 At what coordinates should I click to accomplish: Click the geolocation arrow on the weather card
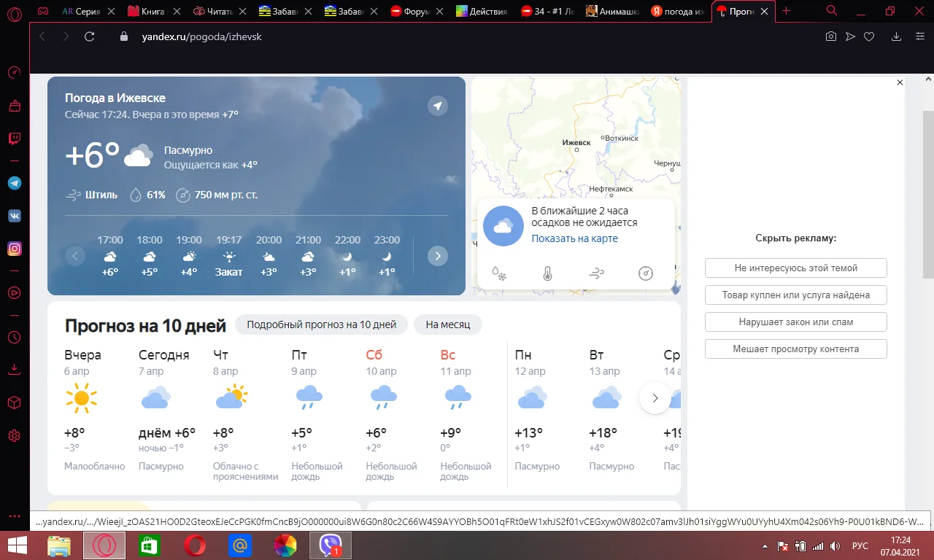pyautogui.click(x=437, y=105)
